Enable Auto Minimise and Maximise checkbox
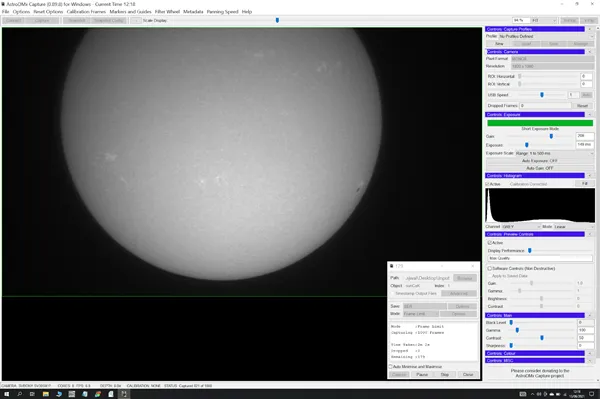This screenshot has height=399, width=600. [391, 366]
